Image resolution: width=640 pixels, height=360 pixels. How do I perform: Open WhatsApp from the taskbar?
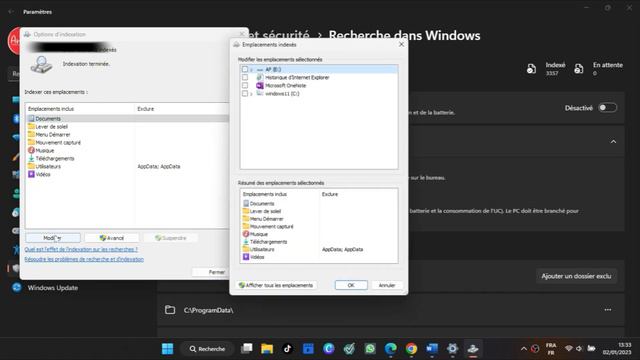tap(370, 349)
